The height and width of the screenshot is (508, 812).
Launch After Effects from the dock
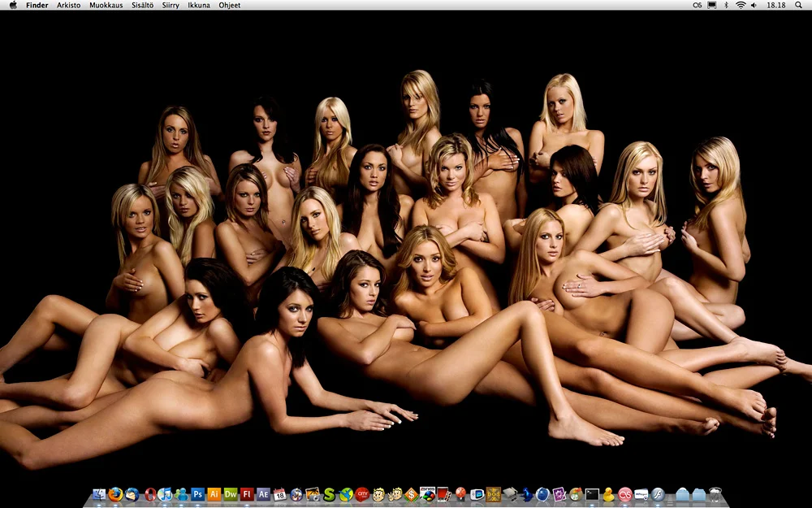coord(263,494)
